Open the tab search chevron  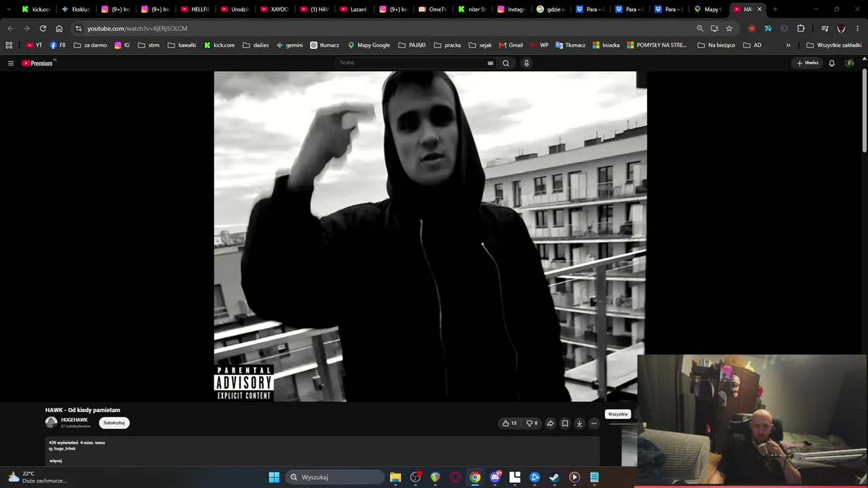click(9, 9)
